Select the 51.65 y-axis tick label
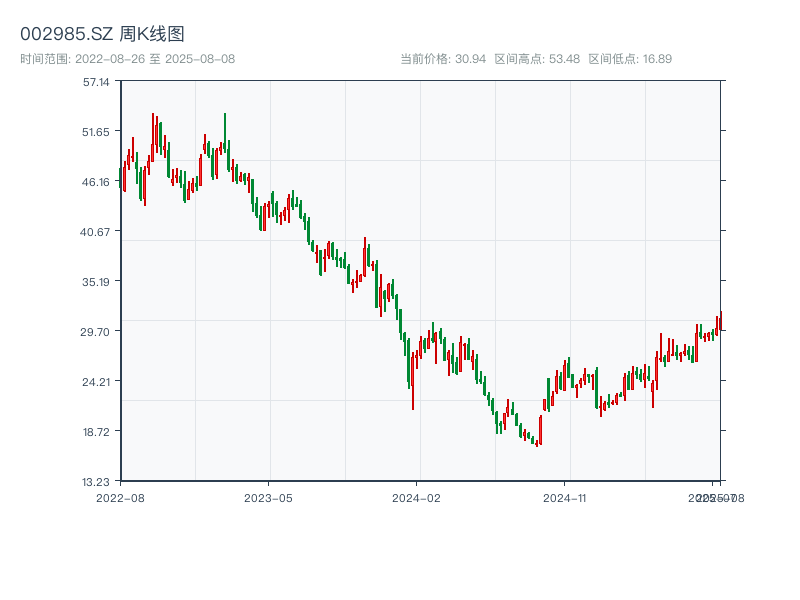This screenshot has height=600, width=800. tap(97, 132)
